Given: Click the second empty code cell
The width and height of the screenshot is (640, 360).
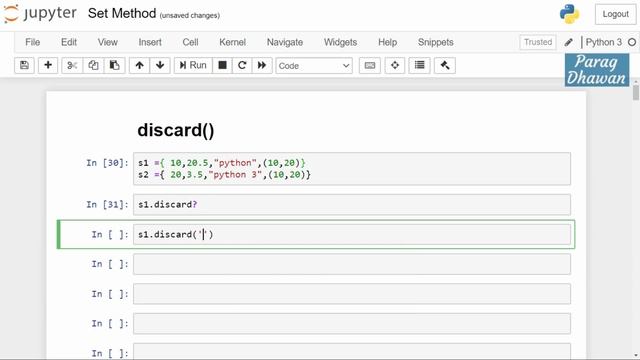Looking at the screenshot, I should tap(352, 294).
